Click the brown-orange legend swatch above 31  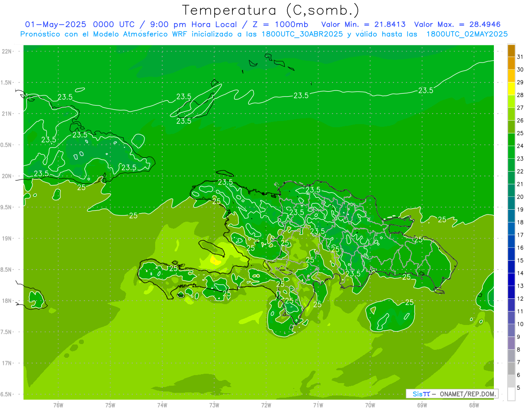click(x=511, y=51)
